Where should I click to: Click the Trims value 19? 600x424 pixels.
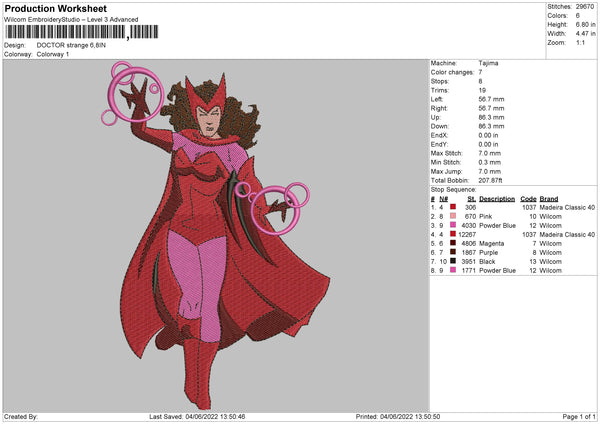(482, 90)
